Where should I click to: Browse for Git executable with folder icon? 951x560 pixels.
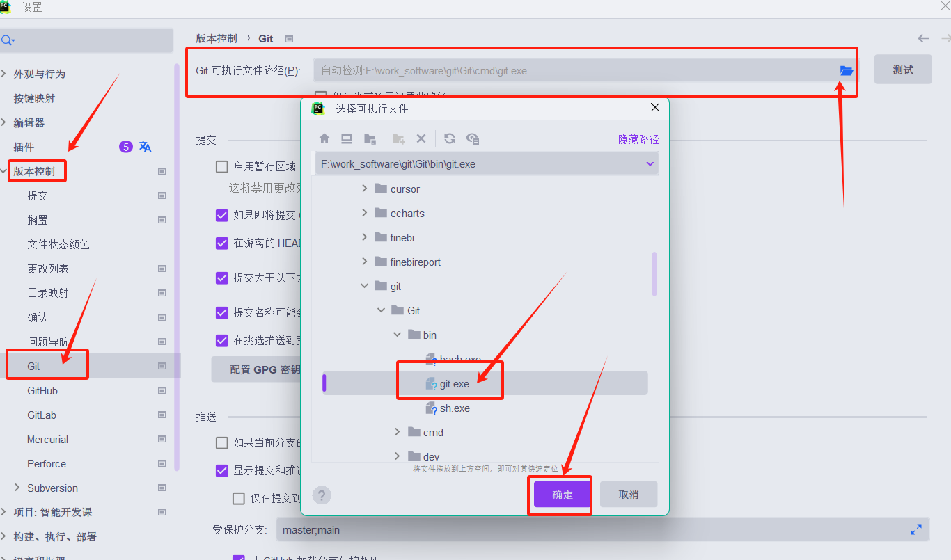point(846,70)
